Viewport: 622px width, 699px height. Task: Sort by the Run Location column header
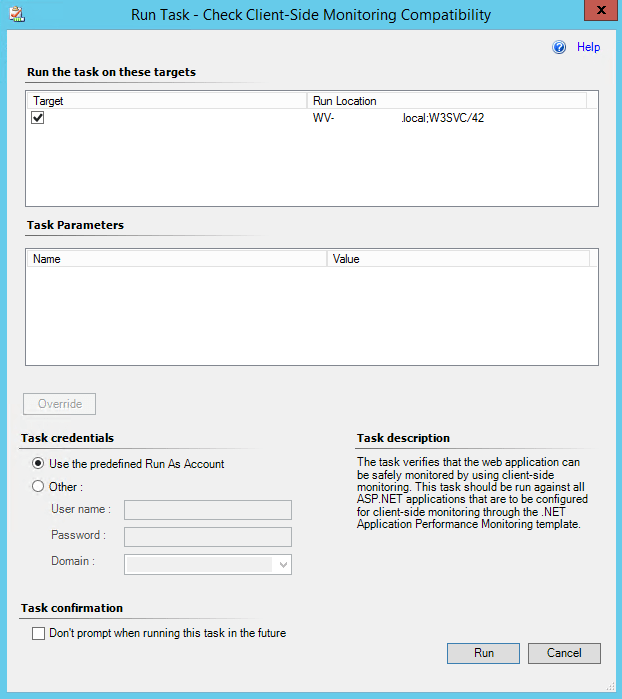(x=446, y=101)
